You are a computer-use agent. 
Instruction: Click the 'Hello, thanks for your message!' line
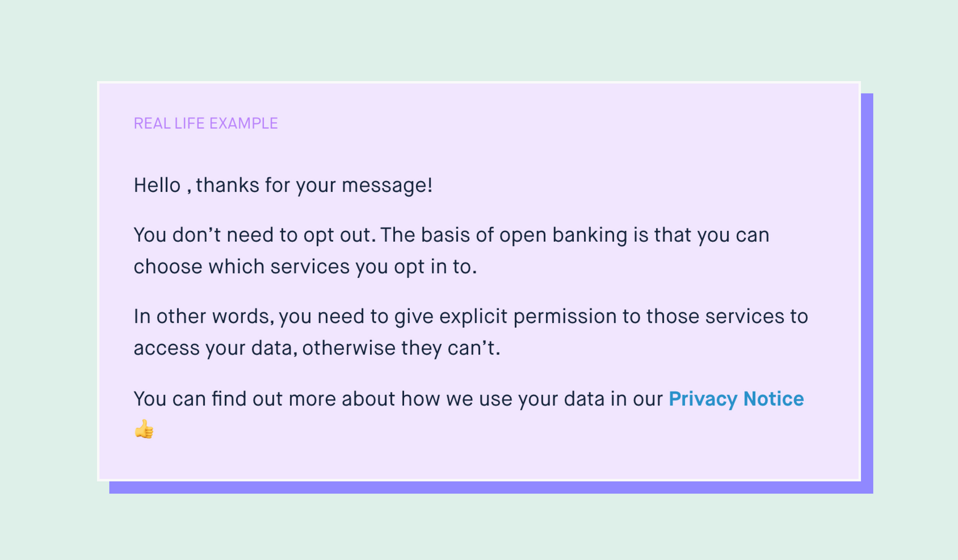point(283,185)
